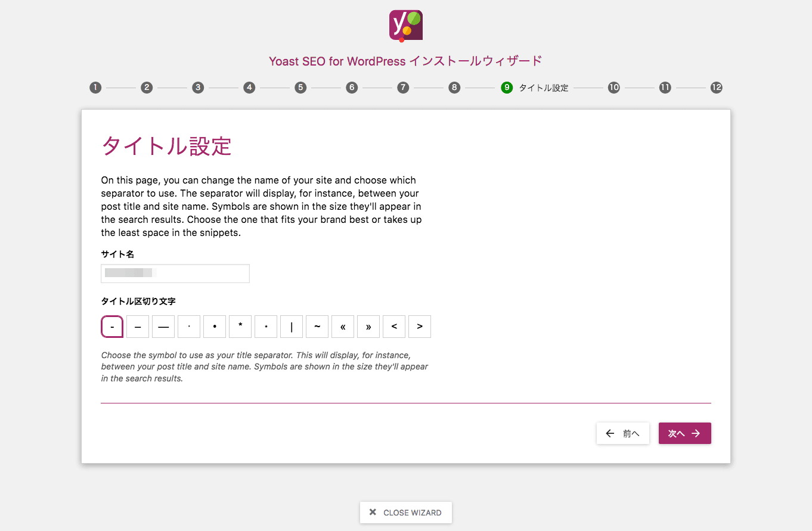Select the small middle dot separator

[x=189, y=327]
